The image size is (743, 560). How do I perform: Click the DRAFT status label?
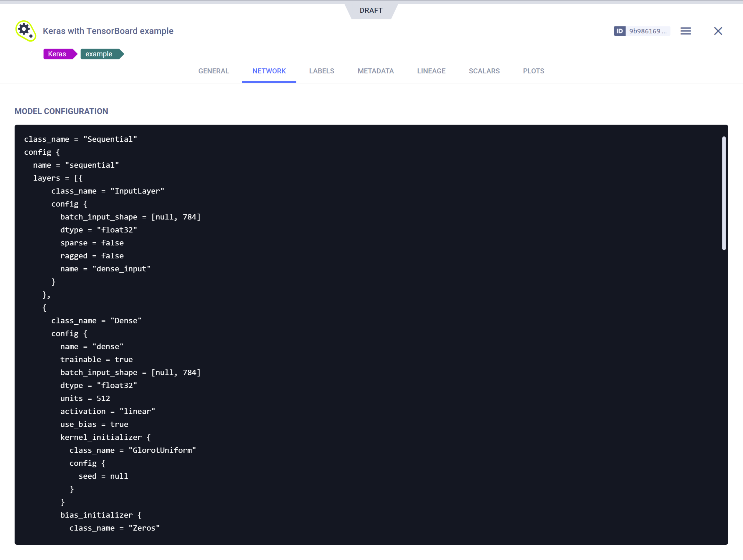point(371,10)
